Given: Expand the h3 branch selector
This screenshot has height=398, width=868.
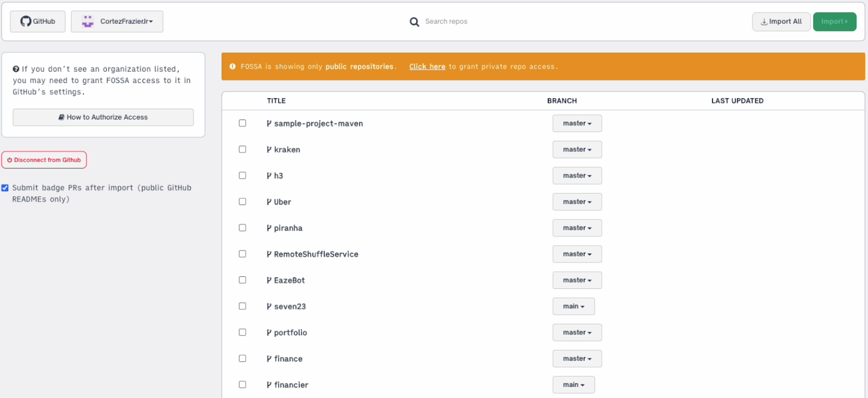Looking at the screenshot, I should point(577,175).
